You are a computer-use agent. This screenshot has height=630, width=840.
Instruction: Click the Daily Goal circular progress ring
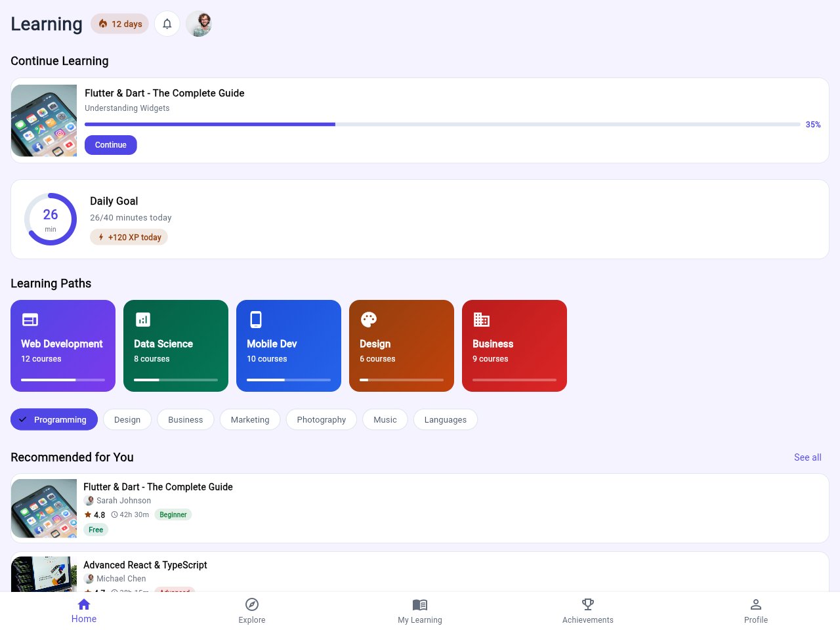(x=51, y=219)
